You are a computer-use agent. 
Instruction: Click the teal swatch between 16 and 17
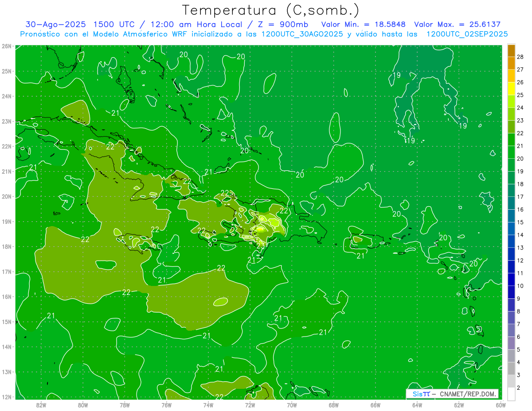pyautogui.click(x=511, y=203)
